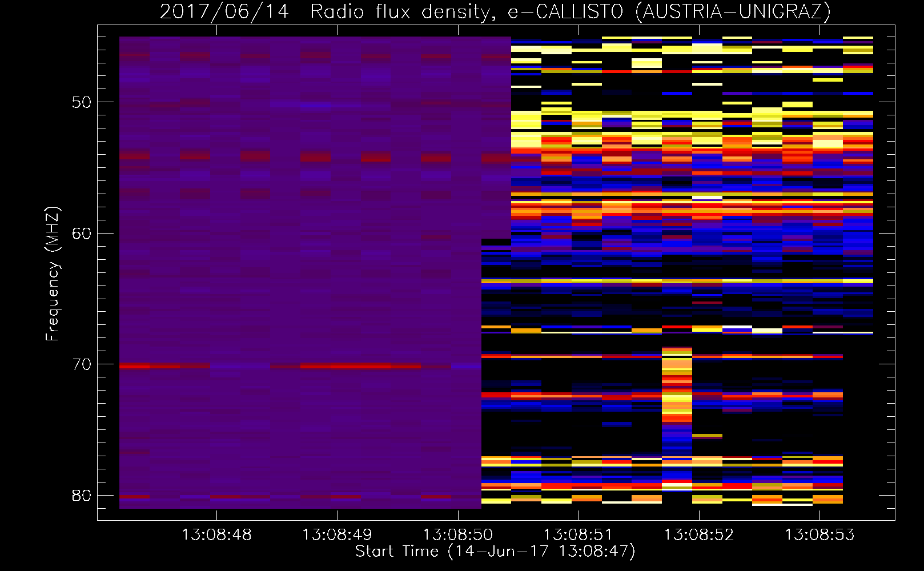
Task: Select the 60 MHz frequency tick label
Action: point(82,233)
